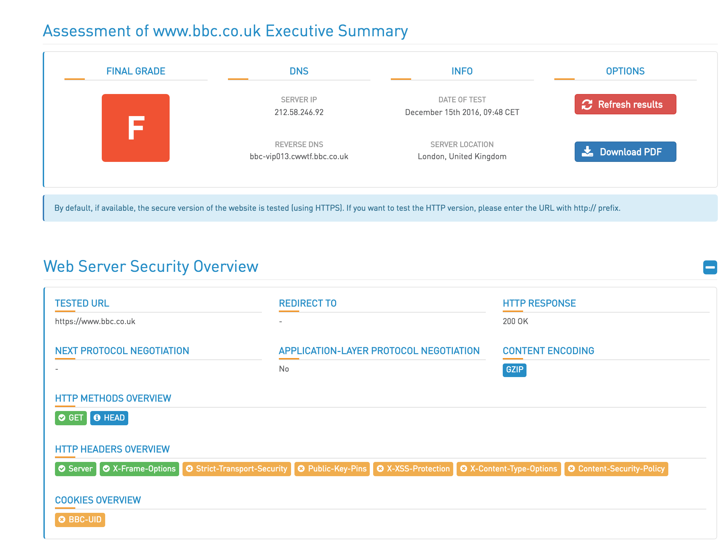Click the download tray icon
This screenshot has height=560, width=728.
[x=588, y=152]
